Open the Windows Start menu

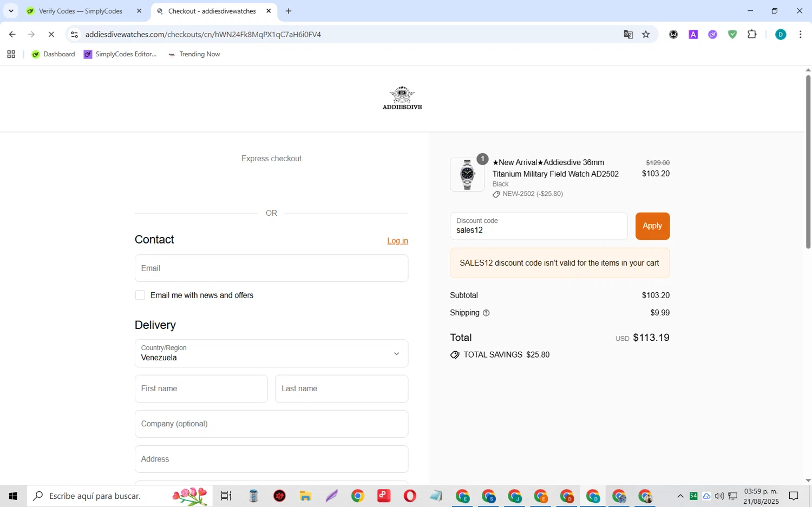(13, 496)
